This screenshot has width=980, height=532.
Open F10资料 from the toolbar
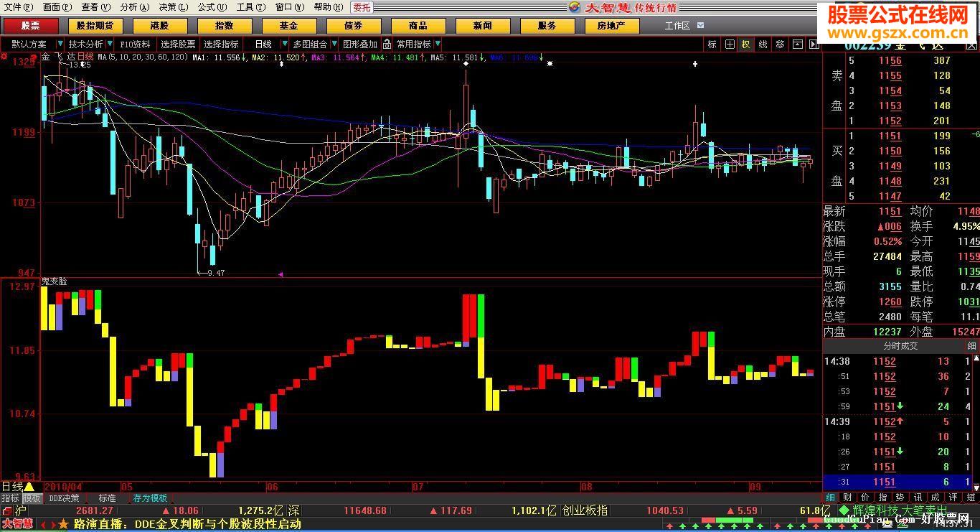tap(135, 45)
